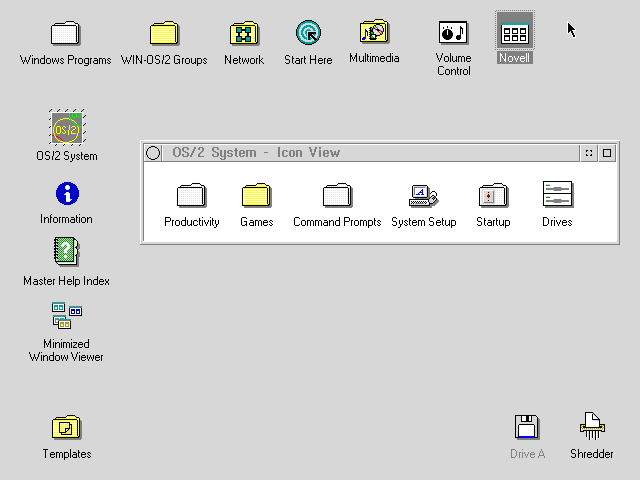Open the Windows Programs folder icon
The width and height of the screenshot is (640, 480).
(x=65, y=33)
